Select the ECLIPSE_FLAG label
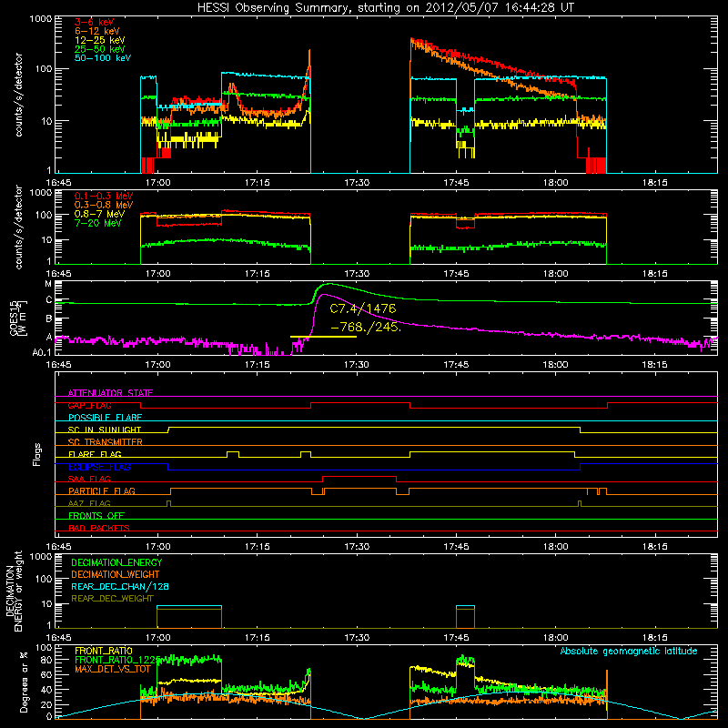The image size is (728, 728). [x=99, y=467]
